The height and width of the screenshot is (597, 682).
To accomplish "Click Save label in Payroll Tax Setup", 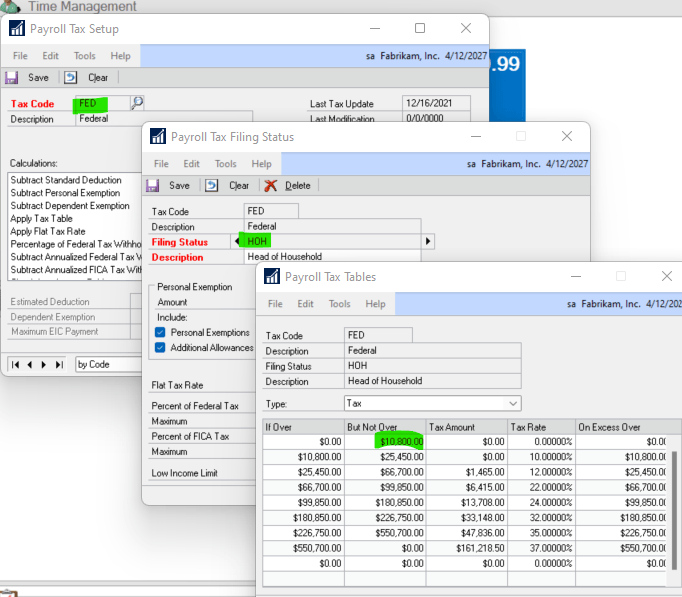I will point(38,78).
